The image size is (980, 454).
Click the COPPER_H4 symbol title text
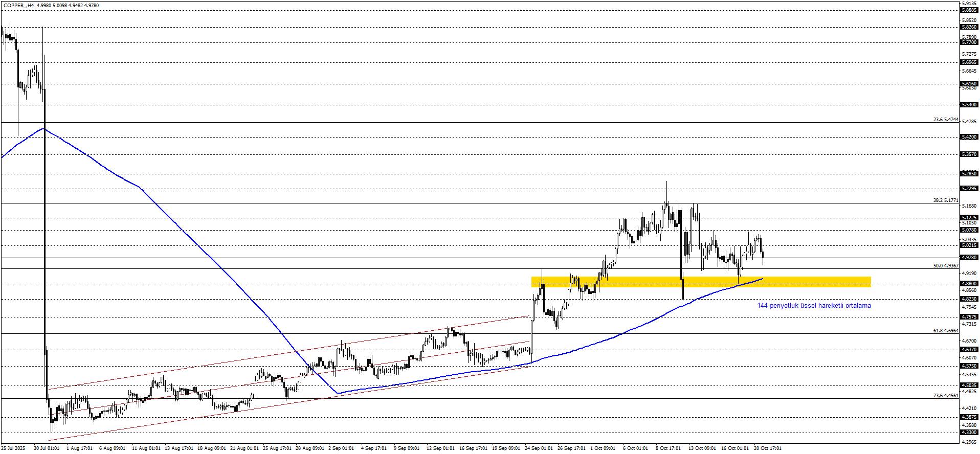click(x=18, y=6)
